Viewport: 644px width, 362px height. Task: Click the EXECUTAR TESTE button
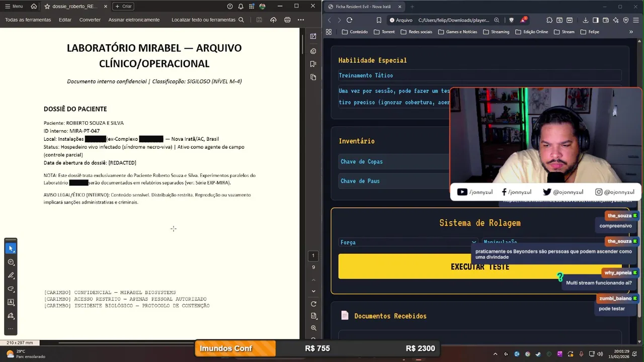480,266
